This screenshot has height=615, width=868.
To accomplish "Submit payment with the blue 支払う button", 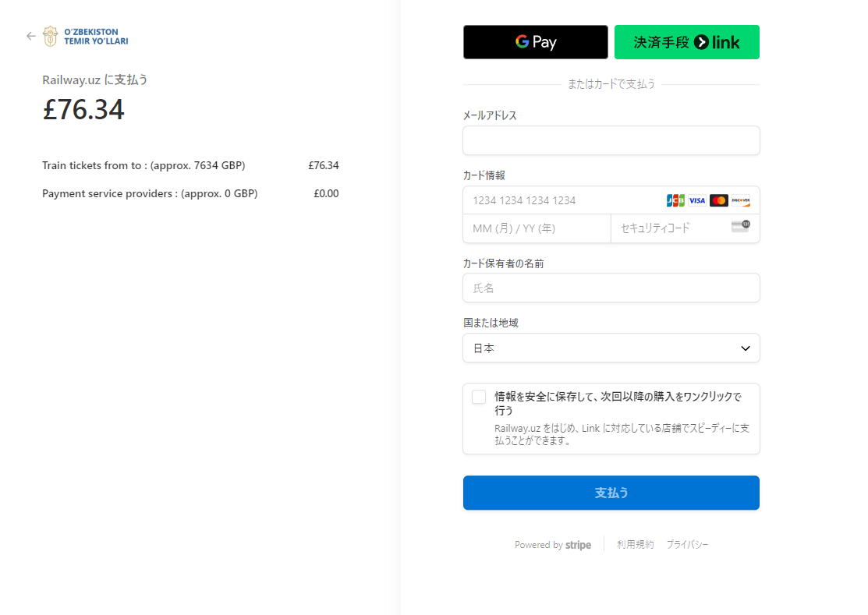I will [x=611, y=493].
